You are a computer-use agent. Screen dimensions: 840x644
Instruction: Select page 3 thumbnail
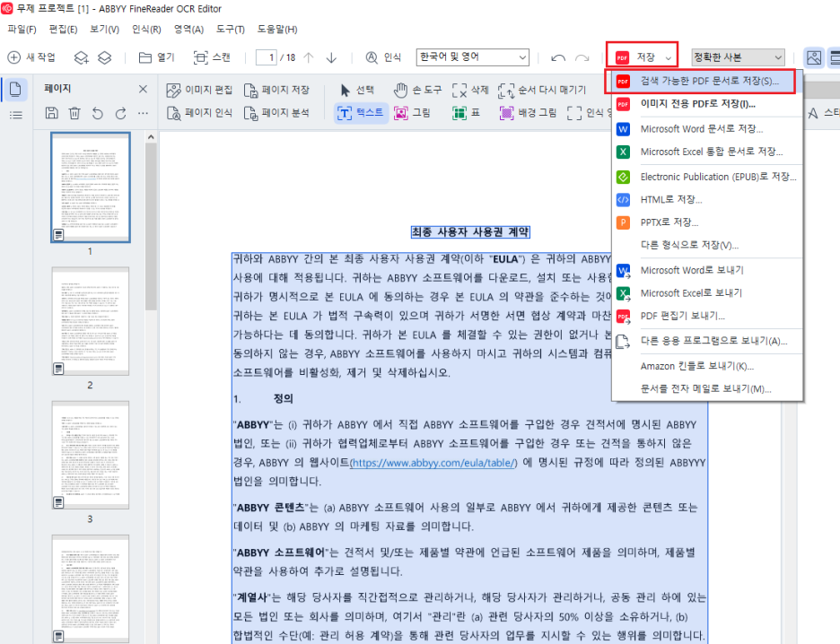[90, 455]
